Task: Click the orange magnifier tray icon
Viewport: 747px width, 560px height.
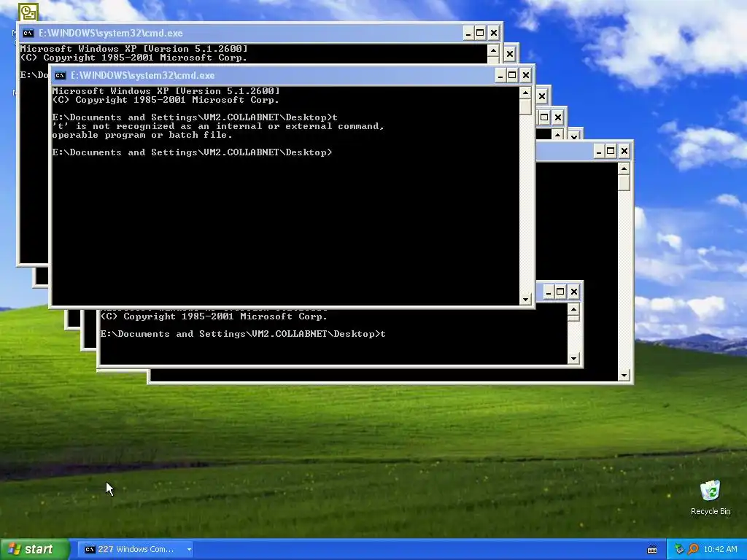Action: [693, 549]
